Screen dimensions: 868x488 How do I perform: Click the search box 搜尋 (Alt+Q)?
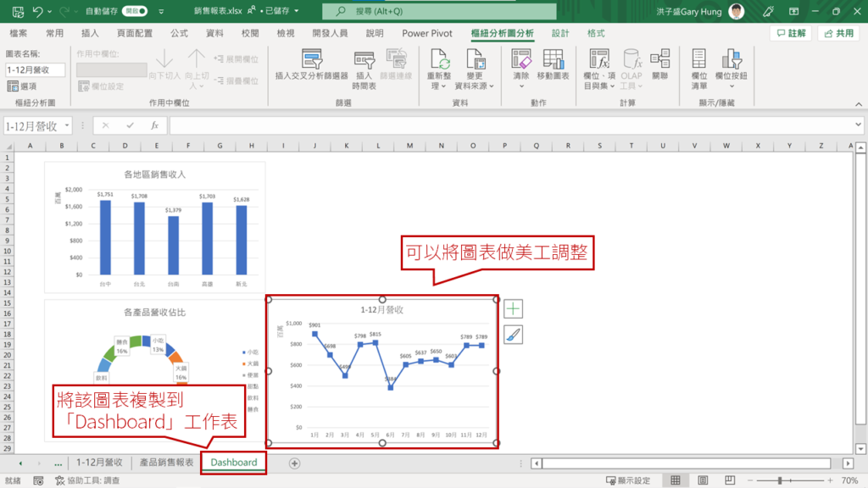(439, 11)
